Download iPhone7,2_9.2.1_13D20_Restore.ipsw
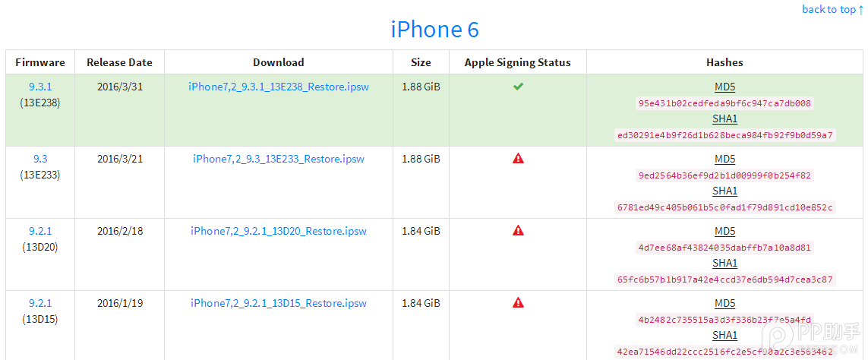This screenshot has height=360, width=868. [279, 231]
